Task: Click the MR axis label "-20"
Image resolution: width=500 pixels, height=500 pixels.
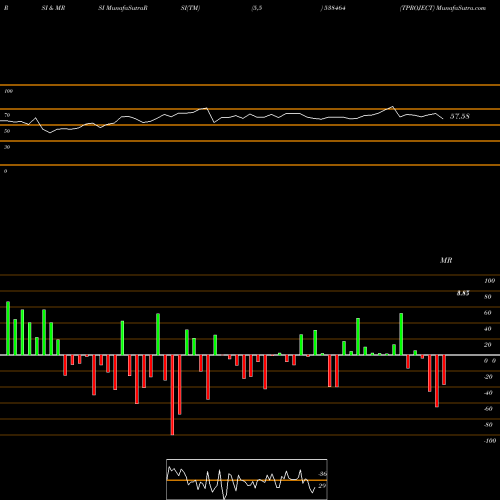Action: pyautogui.click(x=488, y=377)
